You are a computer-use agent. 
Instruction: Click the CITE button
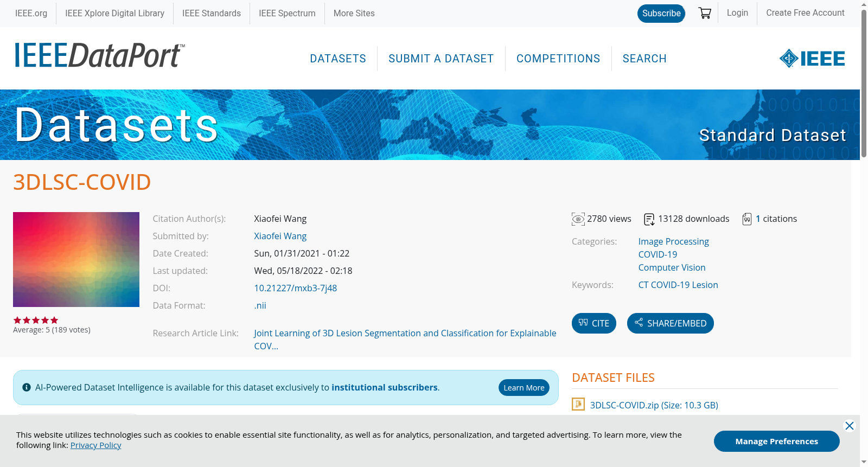click(x=594, y=323)
